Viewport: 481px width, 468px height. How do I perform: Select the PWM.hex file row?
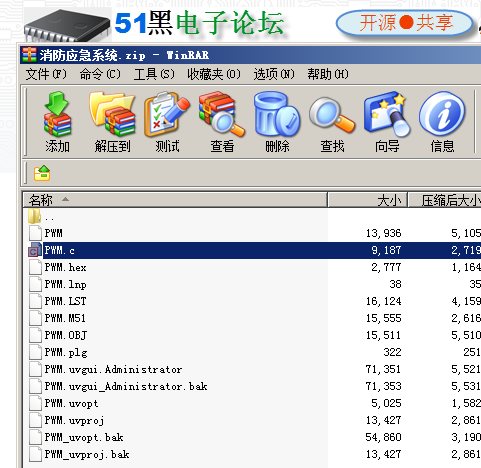tap(252, 267)
